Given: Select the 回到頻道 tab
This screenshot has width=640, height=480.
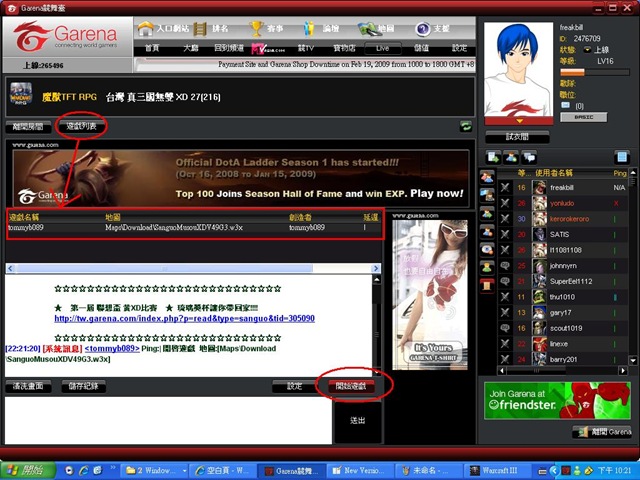Looking at the screenshot, I should (229, 48).
